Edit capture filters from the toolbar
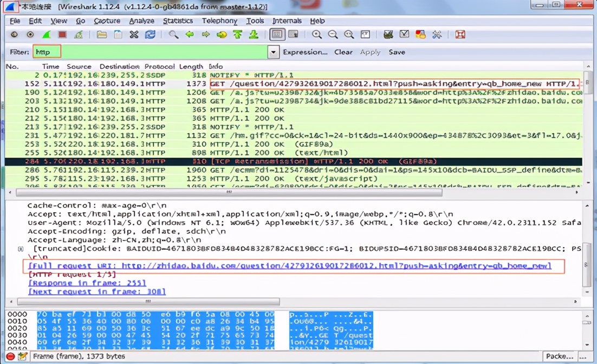This screenshot has height=364, width=597. [x=388, y=35]
